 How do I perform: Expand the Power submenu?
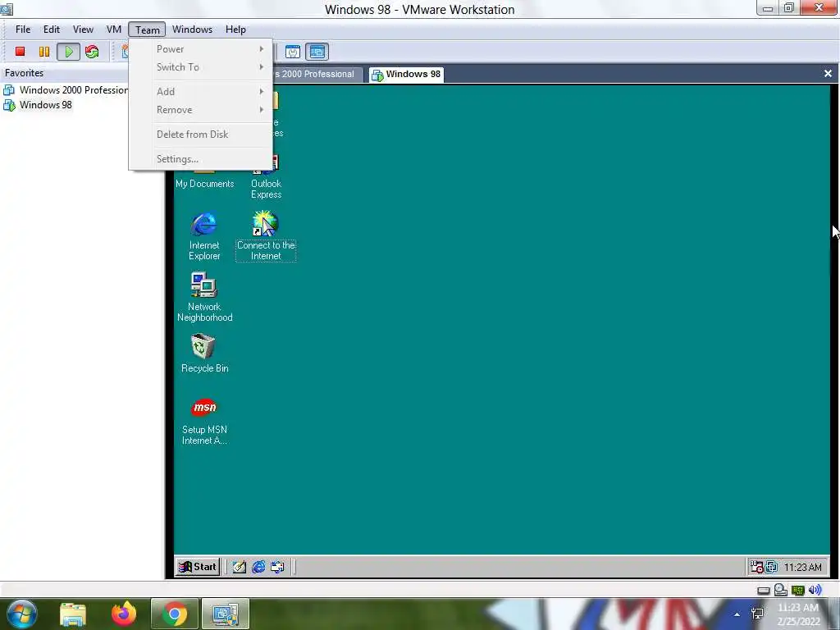click(x=201, y=48)
